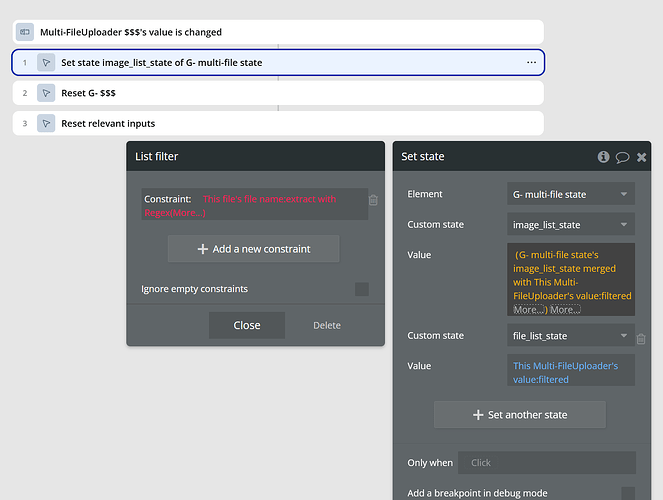Click first More... in image_list_state value
This screenshot has width=663, height=500.
pos(528,309)
